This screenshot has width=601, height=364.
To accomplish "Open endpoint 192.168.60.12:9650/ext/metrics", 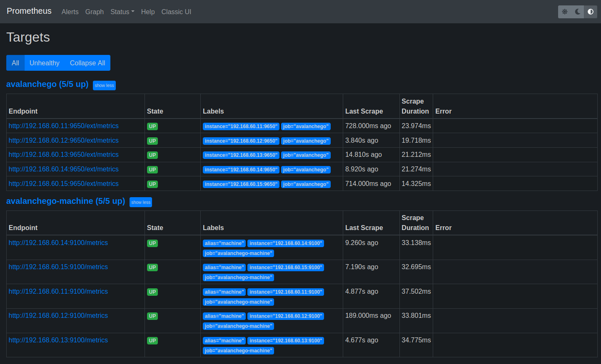I will (64, 141).
